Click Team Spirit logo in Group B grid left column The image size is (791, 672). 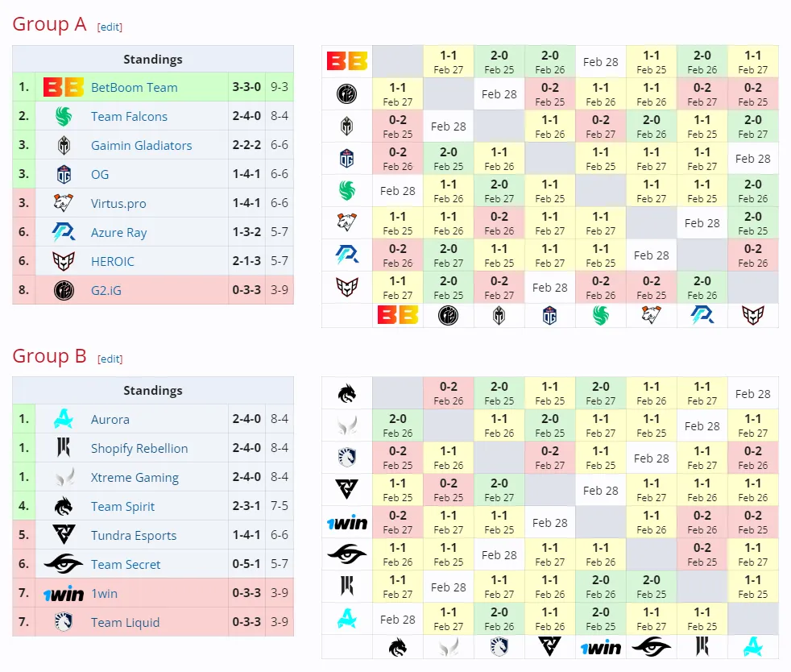[x=347, y=393]
